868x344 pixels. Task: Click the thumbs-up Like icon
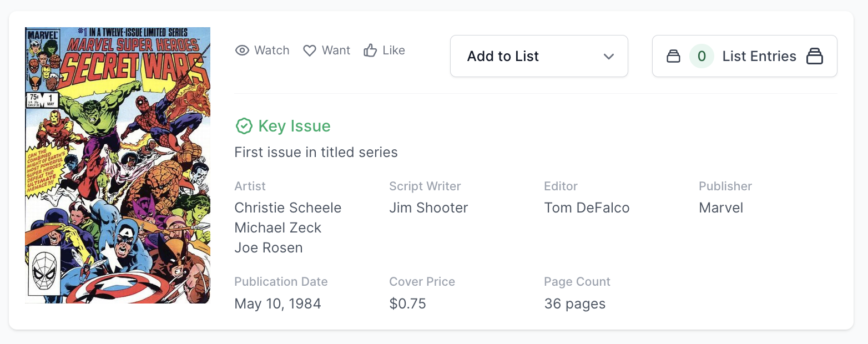370,50
